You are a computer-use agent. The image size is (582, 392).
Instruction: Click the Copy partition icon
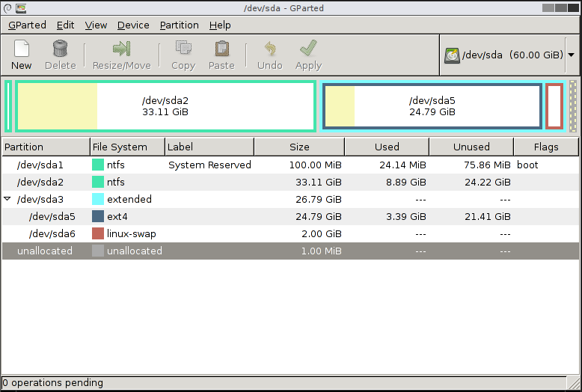click(x=183, y=49)
